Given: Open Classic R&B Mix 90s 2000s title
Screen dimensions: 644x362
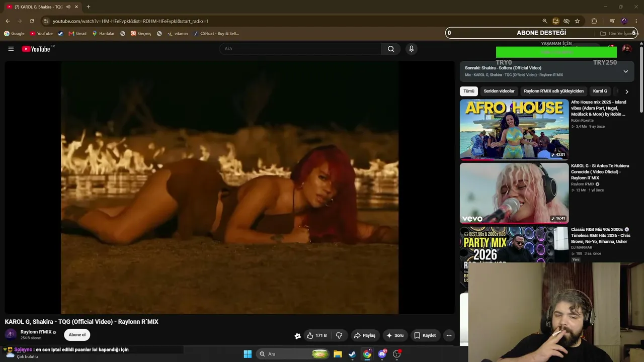Looking at the screenshot, I should click(x=600, y=235).
